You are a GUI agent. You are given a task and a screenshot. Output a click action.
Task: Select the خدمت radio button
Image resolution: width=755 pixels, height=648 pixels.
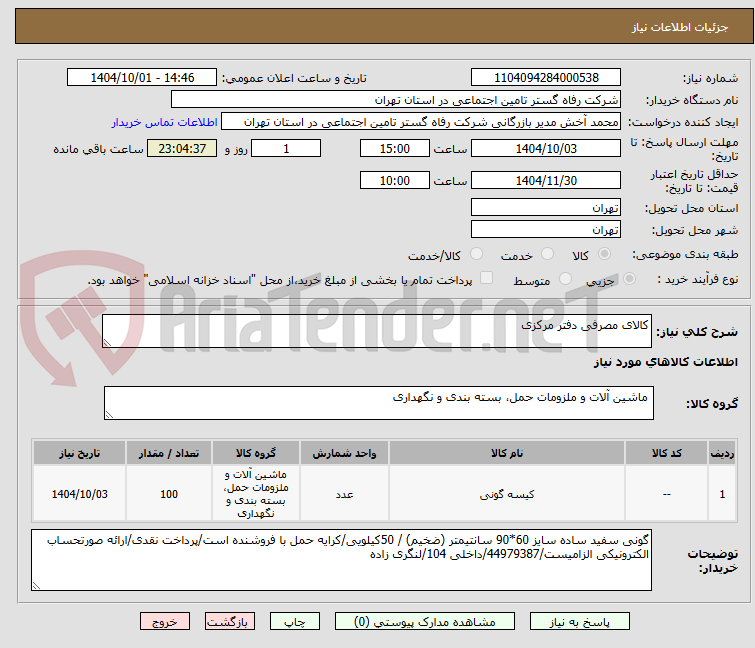tap(547, 254)
